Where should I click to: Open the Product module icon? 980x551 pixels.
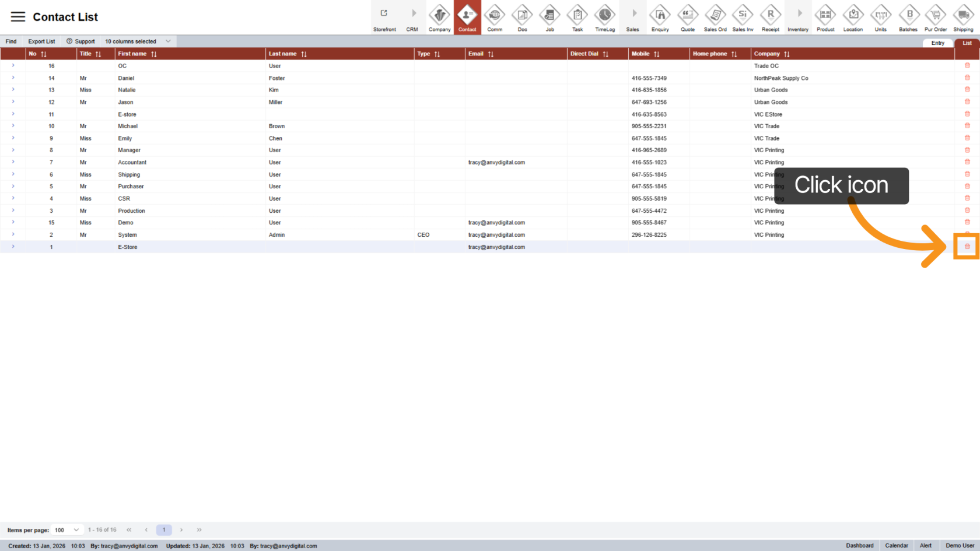(x=825, y=17)
